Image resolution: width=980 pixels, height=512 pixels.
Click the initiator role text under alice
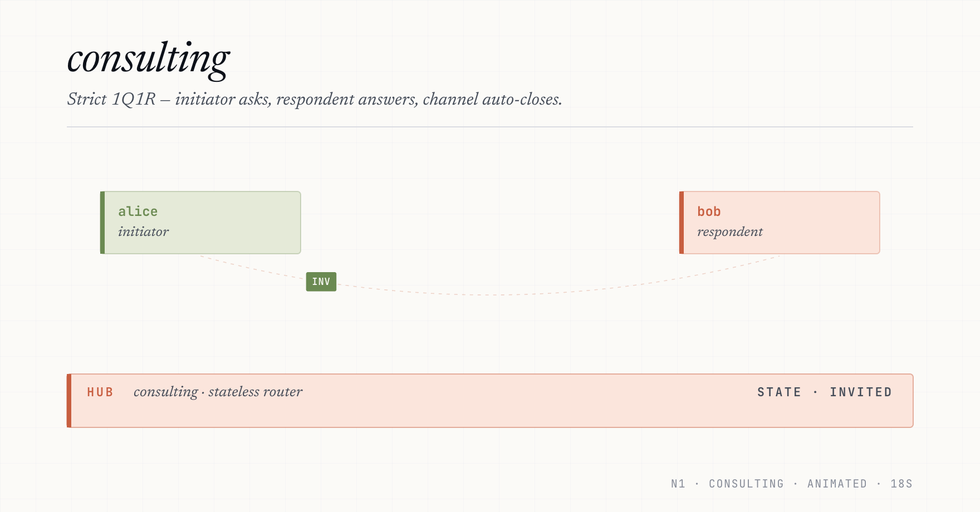143,232
